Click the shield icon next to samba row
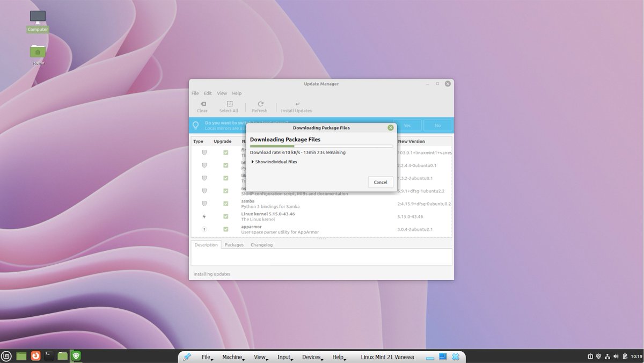The height and width of the screenshot is (363, 644). tap(204, 204)
